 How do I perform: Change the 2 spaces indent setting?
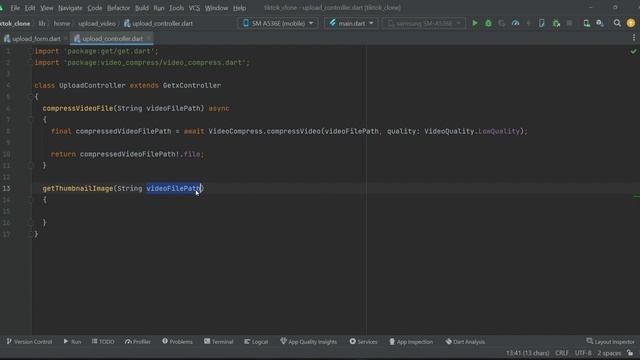click(609, 353)
